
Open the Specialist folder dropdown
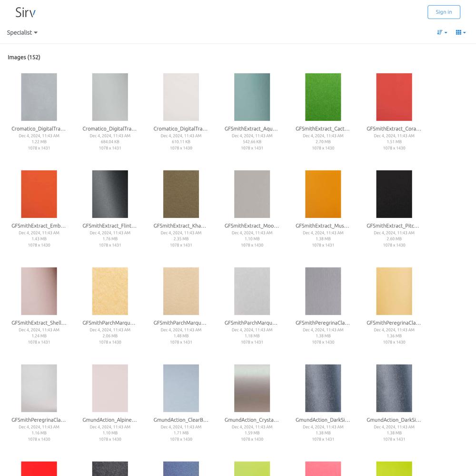click(x=22, y=32)
